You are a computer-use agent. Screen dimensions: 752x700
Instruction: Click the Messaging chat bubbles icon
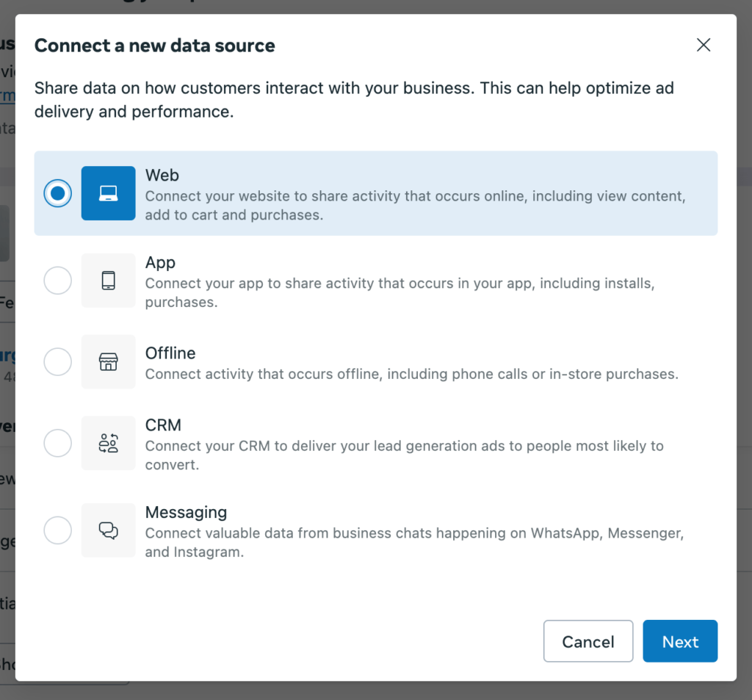(109, 530)
